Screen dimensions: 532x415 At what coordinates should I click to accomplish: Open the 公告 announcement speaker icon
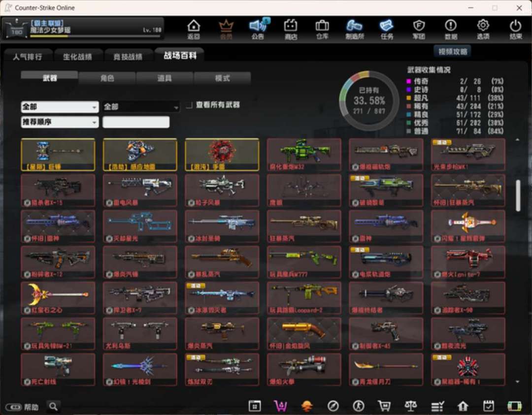click(258, 29)
